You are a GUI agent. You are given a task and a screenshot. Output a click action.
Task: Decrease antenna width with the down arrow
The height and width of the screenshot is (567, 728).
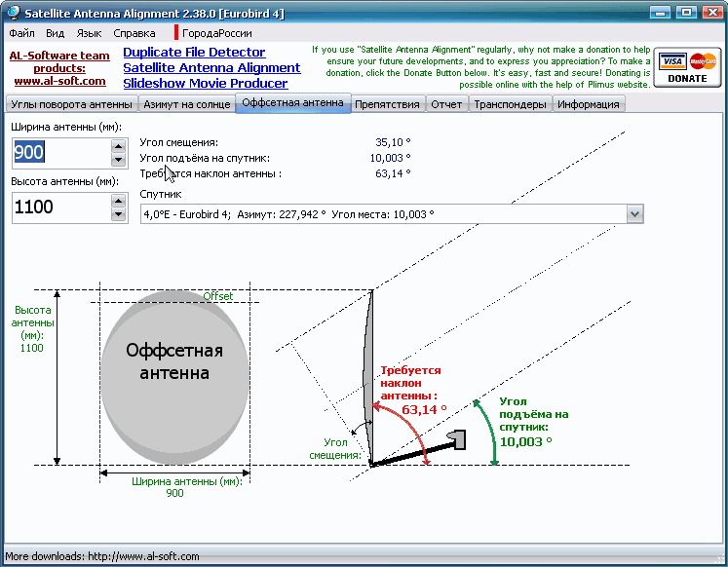tap(118, 160)
